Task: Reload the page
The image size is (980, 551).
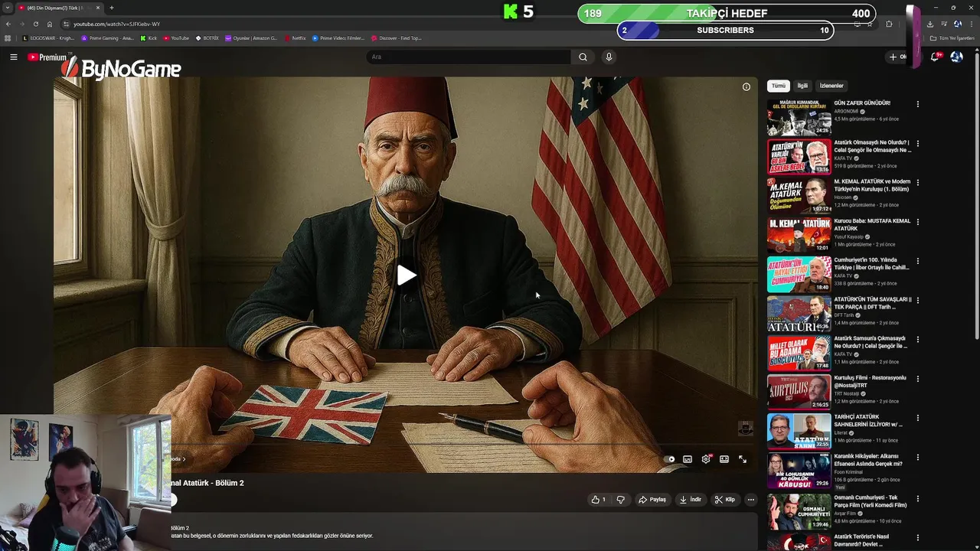Action: (x=35, y=24)
